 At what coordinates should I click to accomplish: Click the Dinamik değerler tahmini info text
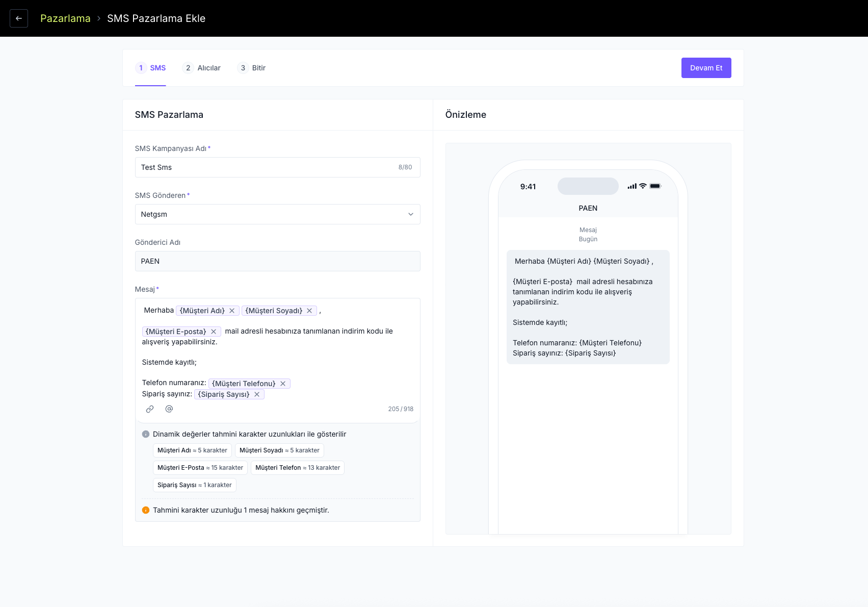click(250, 434)
